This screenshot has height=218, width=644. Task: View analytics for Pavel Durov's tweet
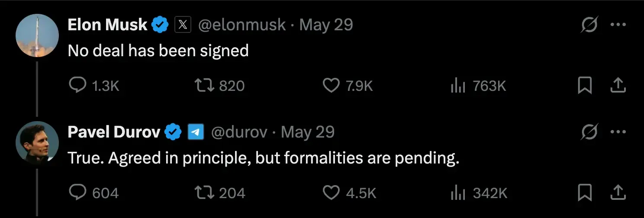point(458,192)
